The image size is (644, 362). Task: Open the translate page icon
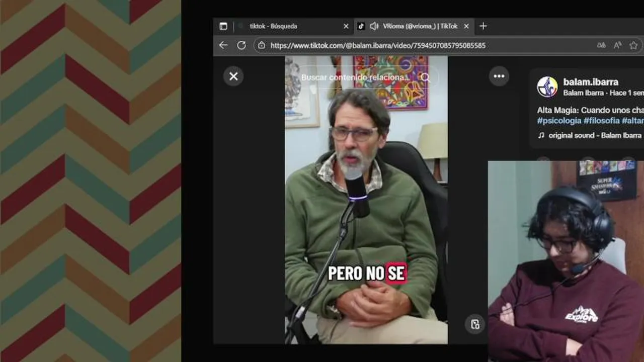[601, 45]
